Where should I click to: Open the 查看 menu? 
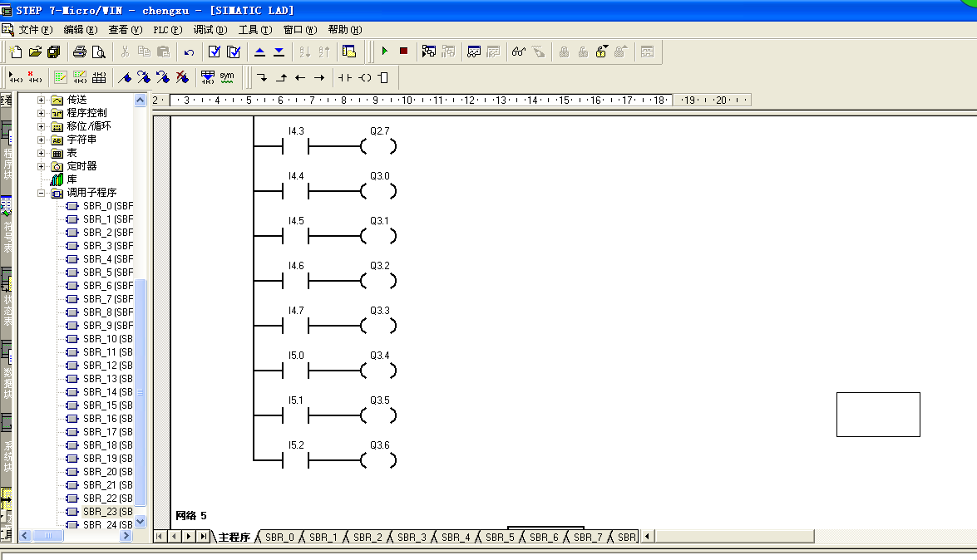(x=126, y=30)
